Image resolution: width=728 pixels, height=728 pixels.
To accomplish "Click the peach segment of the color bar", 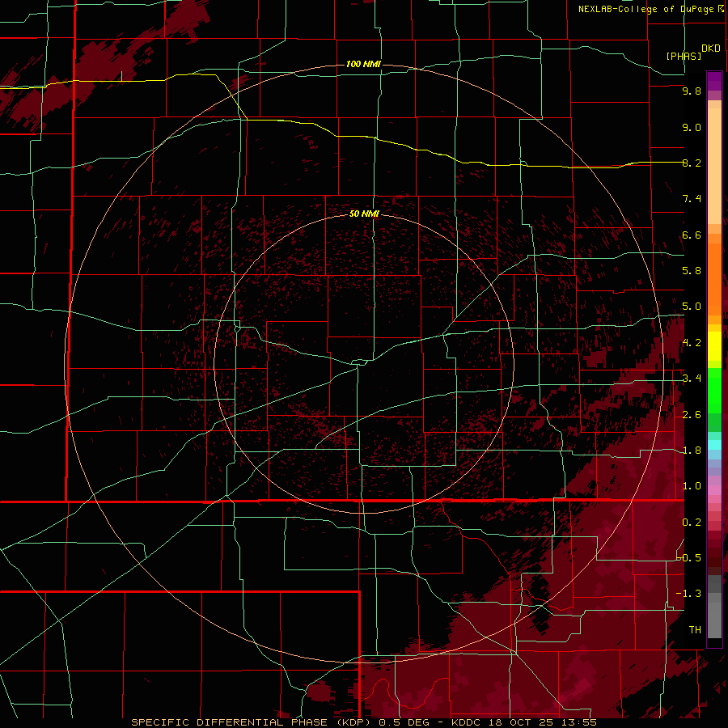I will pyautogui.click(x=714, y=166).
